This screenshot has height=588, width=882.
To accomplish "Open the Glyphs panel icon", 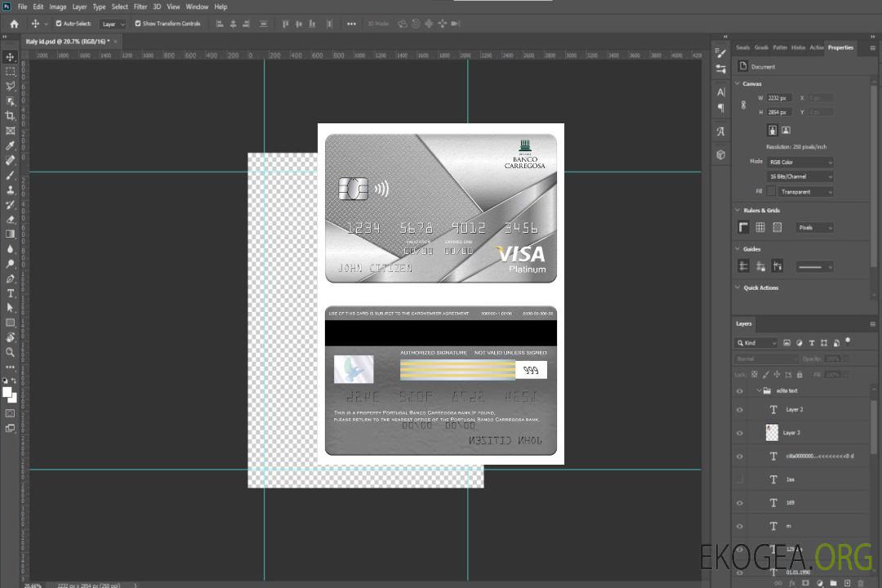I will [721, 131].
